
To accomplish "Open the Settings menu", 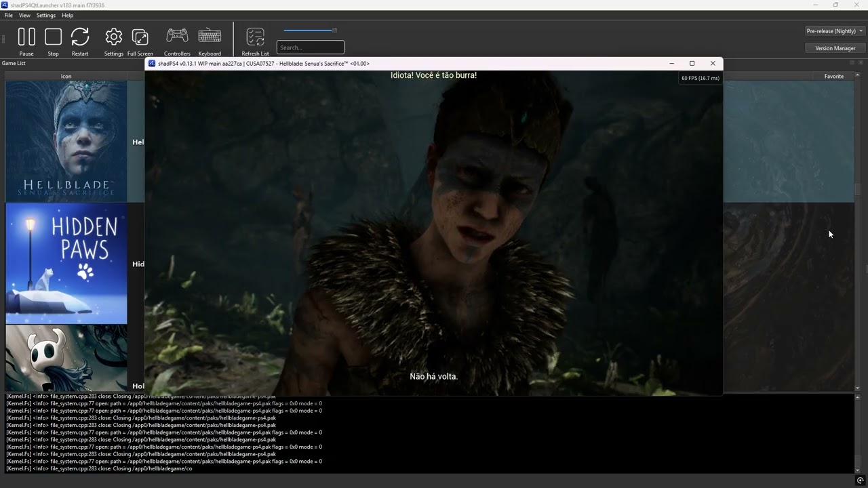I will point(46,15).
